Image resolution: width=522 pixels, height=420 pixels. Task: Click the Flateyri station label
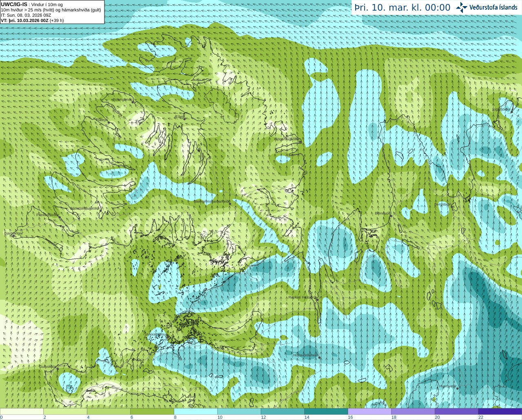tap(102, 119)
